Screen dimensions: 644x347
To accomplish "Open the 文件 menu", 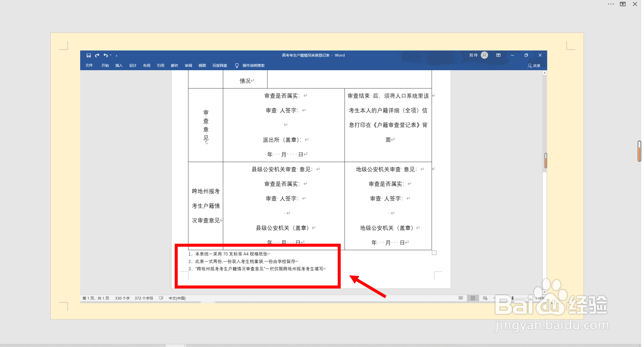I will click(x=89, y=65).
